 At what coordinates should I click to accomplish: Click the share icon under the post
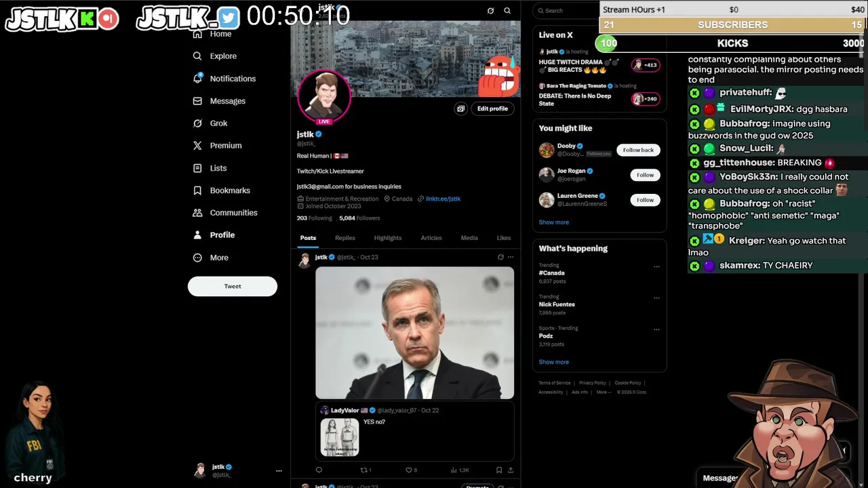point(510,470)
